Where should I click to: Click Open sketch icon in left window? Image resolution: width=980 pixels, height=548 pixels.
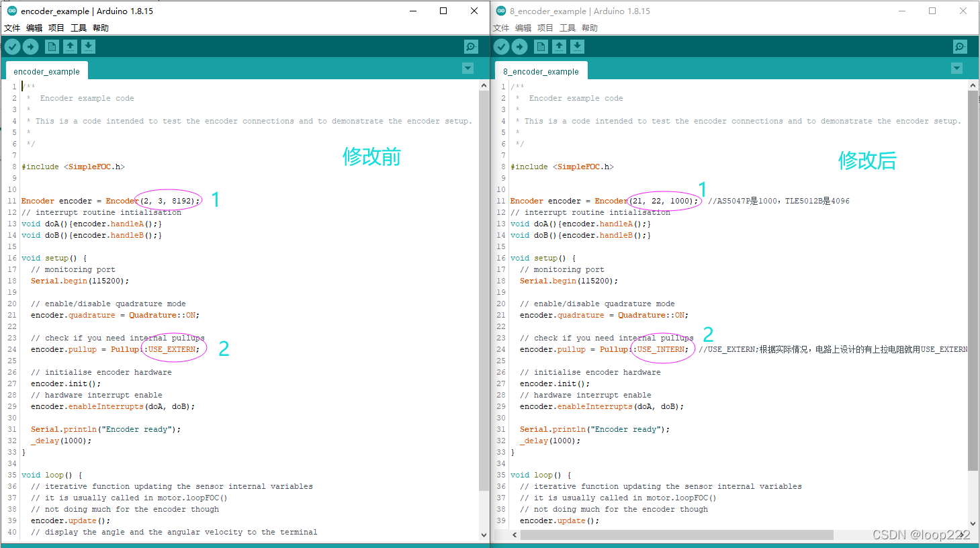click(x=71, y=46)
